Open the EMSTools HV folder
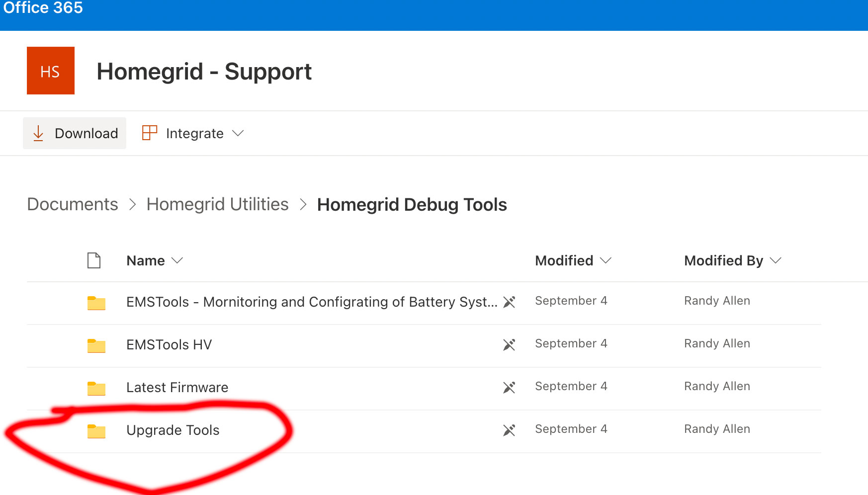The width and height of the screenshot is (868, 495). click(x=169, y=344)
